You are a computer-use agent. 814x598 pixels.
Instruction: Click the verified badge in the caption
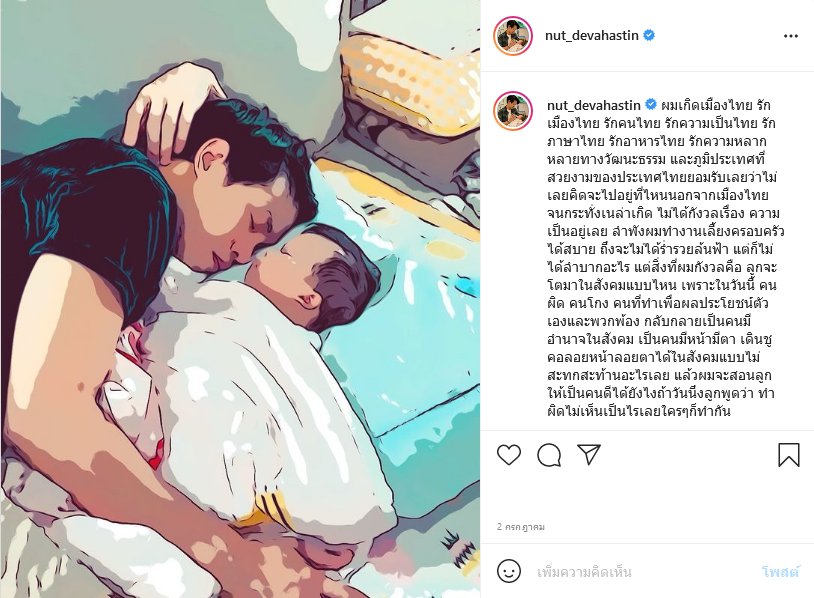coord(651,104)
